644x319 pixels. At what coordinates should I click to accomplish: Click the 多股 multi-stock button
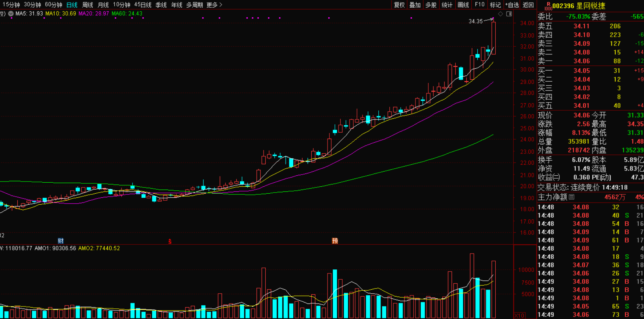click(431, 5)
